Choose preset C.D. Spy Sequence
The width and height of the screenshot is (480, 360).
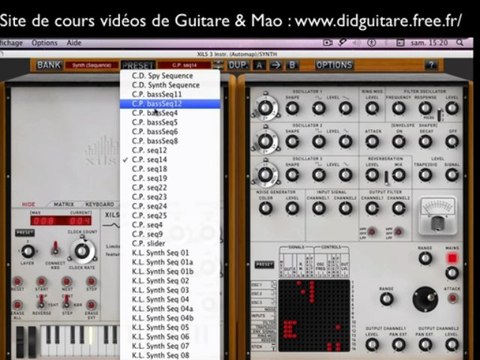170,76
